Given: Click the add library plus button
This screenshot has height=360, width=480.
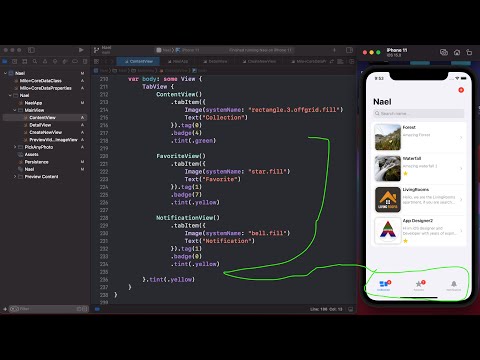Looking at the screenshot, I should tap(334, 50).
